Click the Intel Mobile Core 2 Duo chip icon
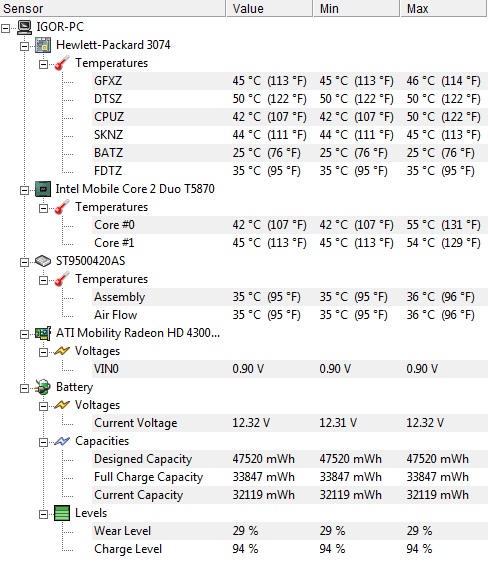The height and width of the screenshot is (562, 488). pyautogui.click(x=43, y=189)
